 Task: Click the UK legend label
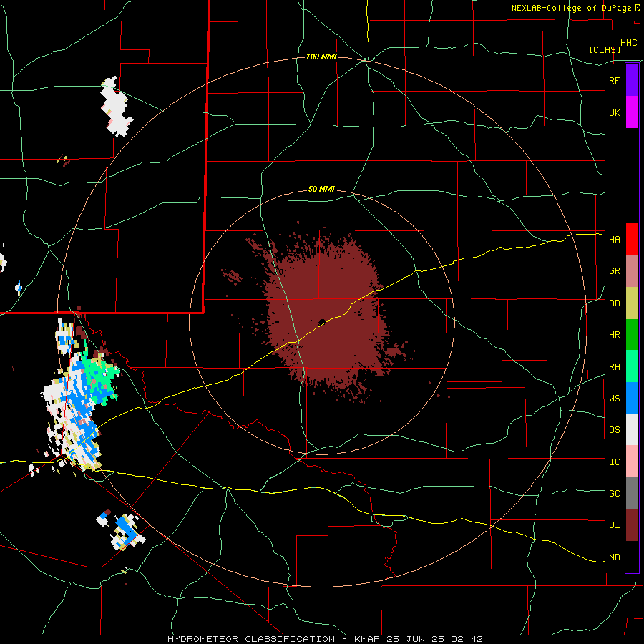615,113
